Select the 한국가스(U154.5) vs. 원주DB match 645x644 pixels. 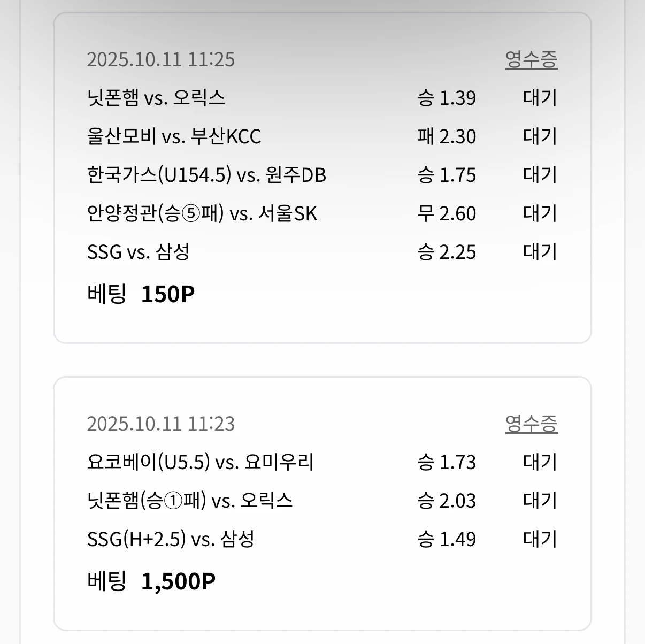point(206,175)
